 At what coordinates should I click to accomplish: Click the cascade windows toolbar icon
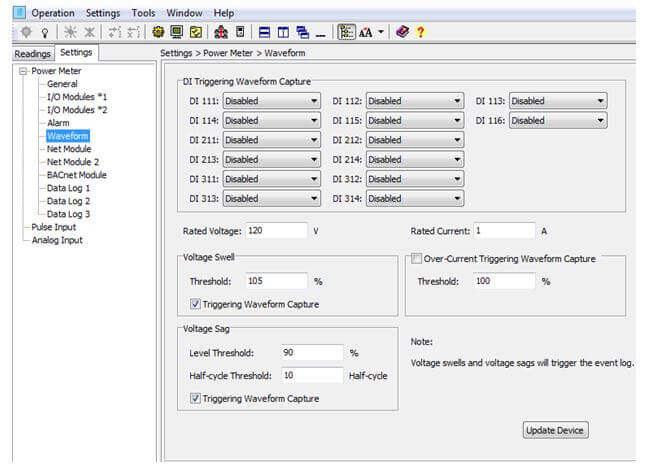click(x=302, y=33)
